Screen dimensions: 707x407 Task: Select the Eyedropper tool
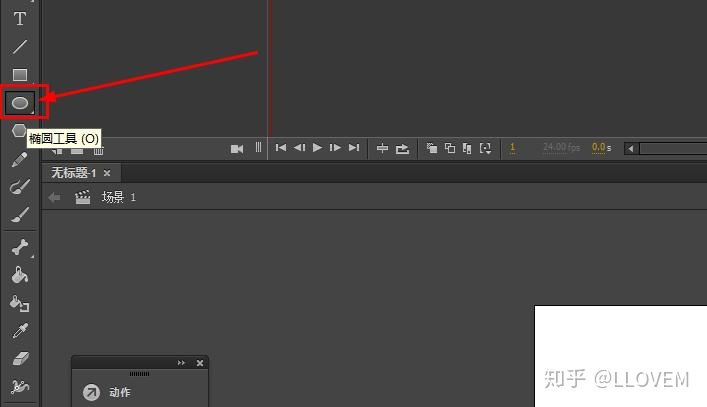tap(20, 331)
